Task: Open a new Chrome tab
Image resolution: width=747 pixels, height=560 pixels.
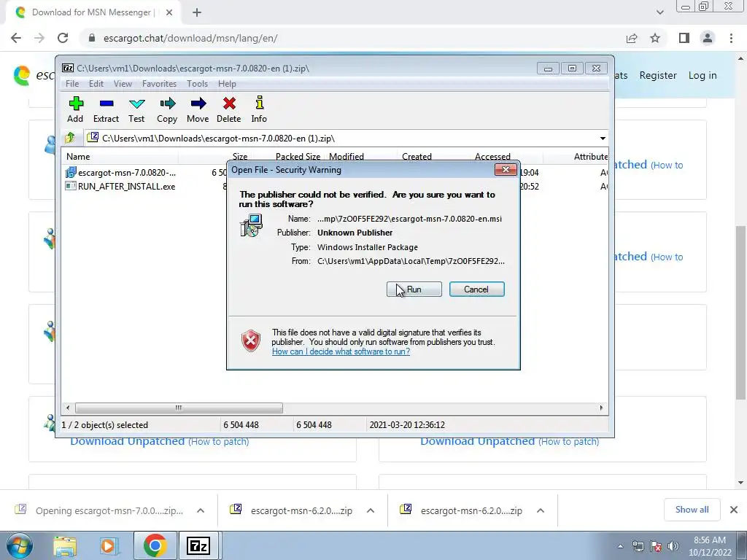Action: pyautogui.click(x=197, y=12)
